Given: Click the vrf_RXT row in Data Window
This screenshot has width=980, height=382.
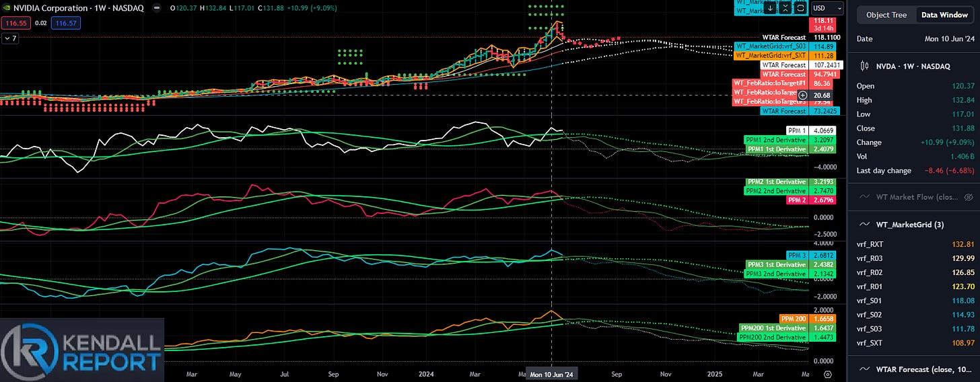Looking at the screenshot, I should pos(915,244).
